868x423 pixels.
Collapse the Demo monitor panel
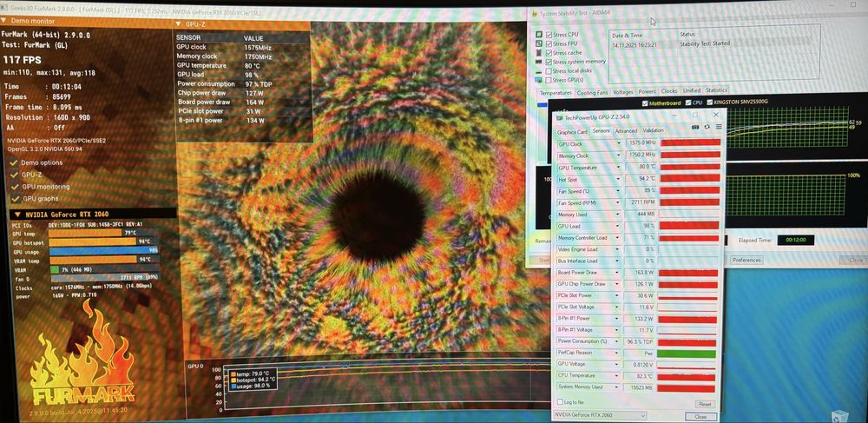click(3, 21)
